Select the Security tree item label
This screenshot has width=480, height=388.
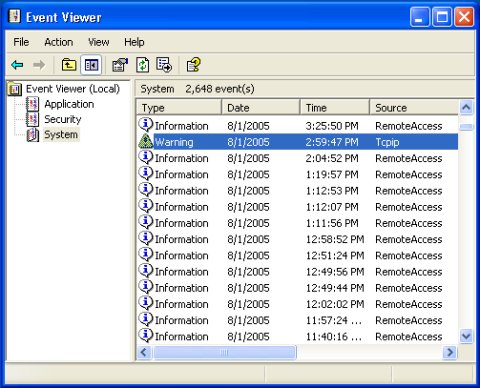[x=63, y=119]
